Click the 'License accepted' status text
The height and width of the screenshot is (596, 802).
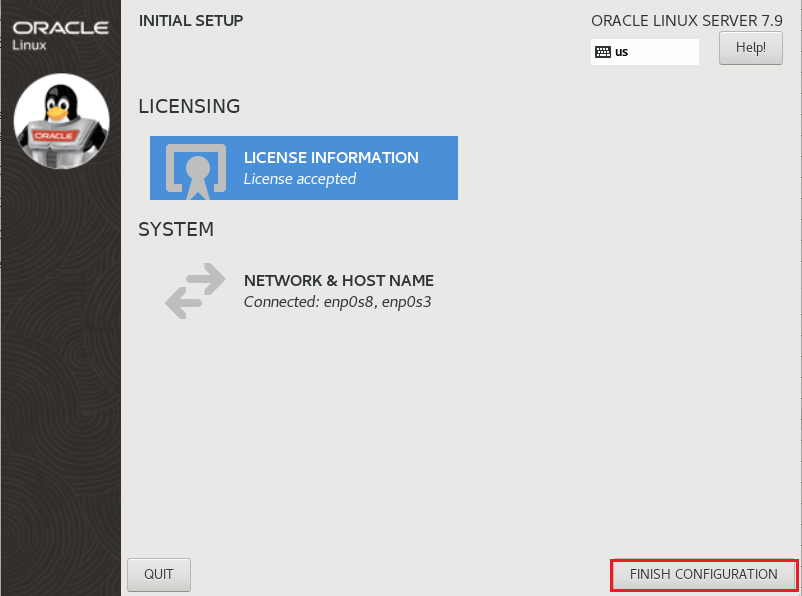pos(300,179)
